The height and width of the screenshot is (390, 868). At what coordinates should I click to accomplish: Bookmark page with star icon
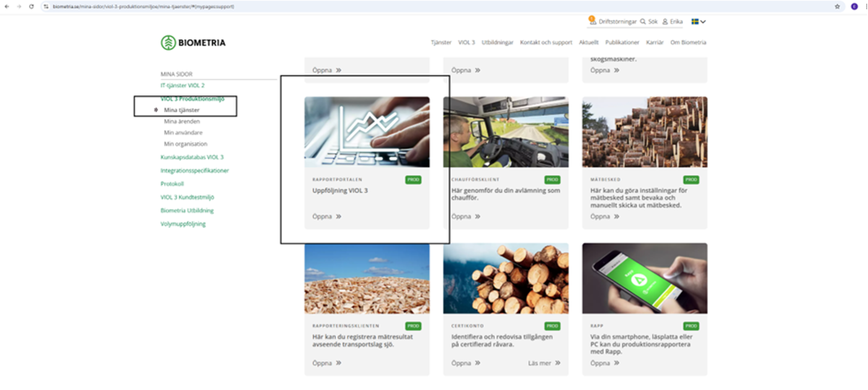[837, 6]
